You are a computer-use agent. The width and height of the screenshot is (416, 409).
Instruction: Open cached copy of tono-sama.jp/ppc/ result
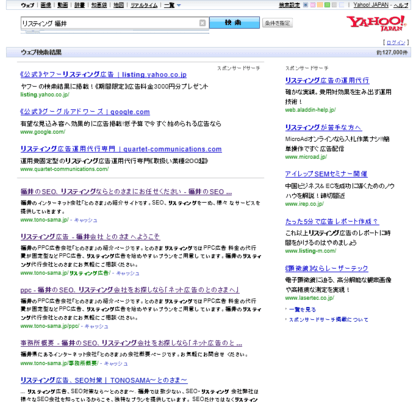pos(96,326)
